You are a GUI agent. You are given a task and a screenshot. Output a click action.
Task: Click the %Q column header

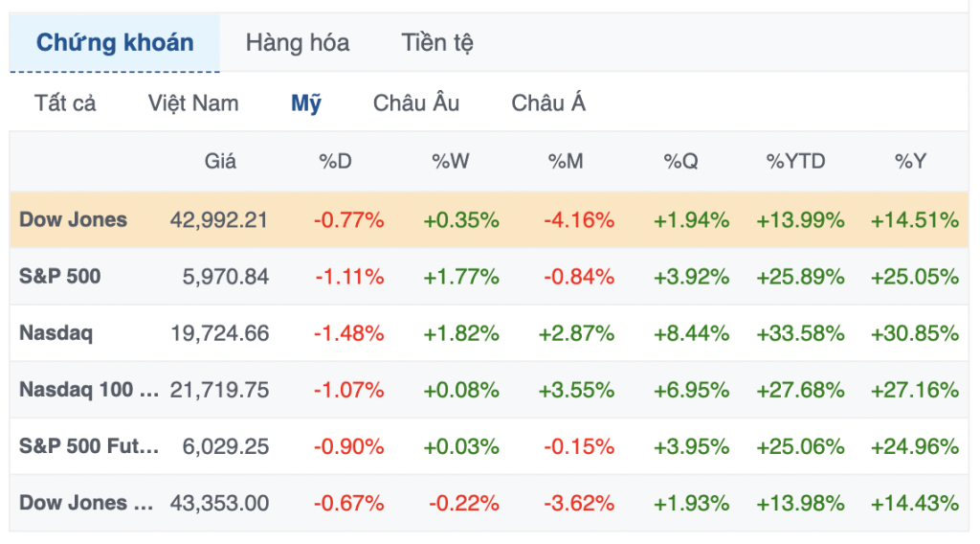680,161
